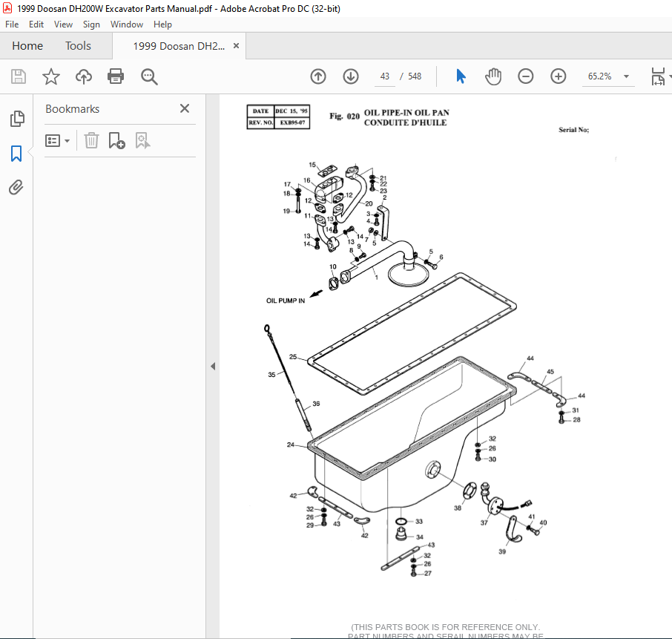Open the Edit menu
The width and height of the screenshot is (672, 639).
[x=36, y=24]
